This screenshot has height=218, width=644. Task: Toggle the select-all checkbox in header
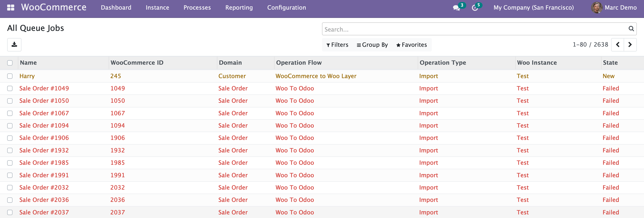tap(10, 63)
